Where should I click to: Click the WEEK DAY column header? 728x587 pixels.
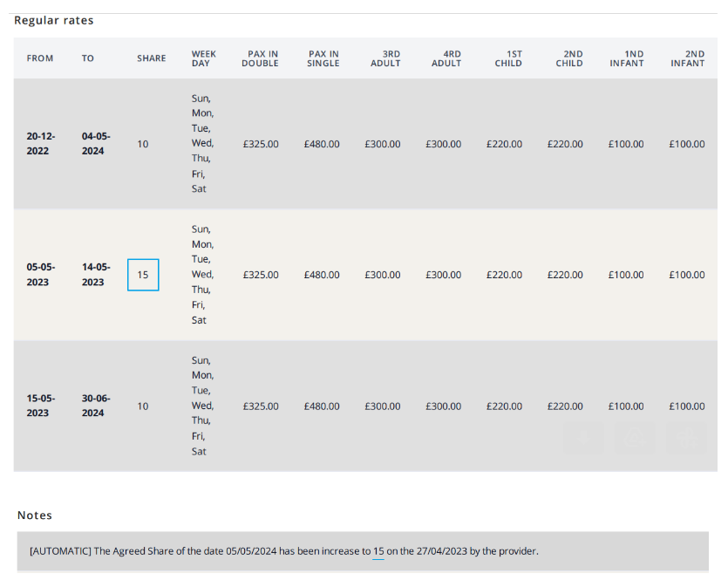[x=204, y=58]
